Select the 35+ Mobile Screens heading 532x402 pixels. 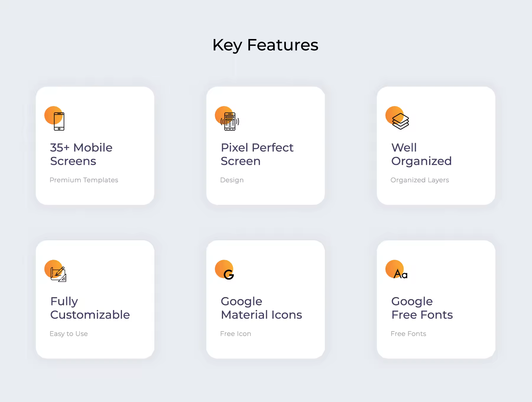pos(81,154)
